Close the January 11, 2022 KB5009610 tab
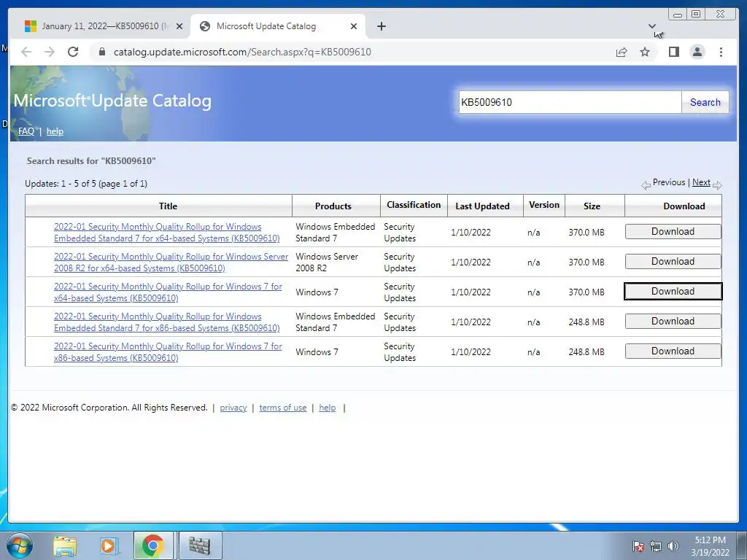The height and width of the screenshot is (560, 747). tap(179, 26)
